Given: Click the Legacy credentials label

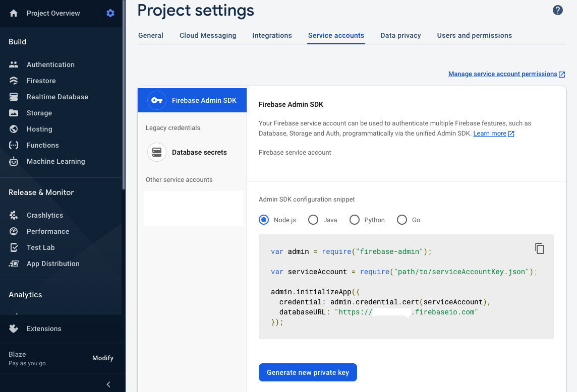Looking at the screenshot, I should [x=172, y=127].
